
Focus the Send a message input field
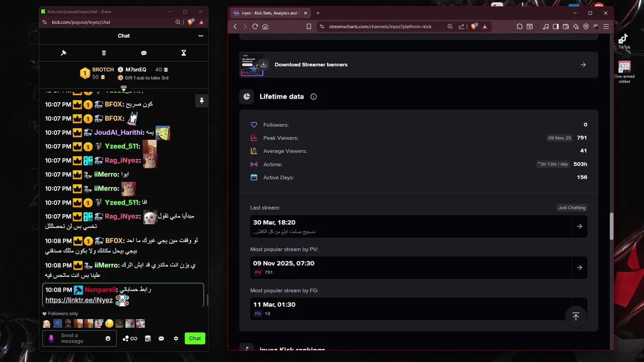pos(79,338)
